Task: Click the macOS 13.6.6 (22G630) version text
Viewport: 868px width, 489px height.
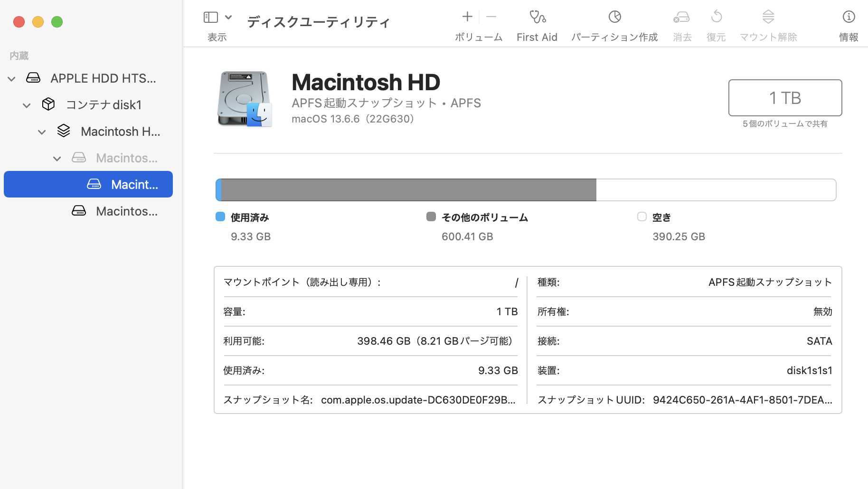Action: [354, 119]
